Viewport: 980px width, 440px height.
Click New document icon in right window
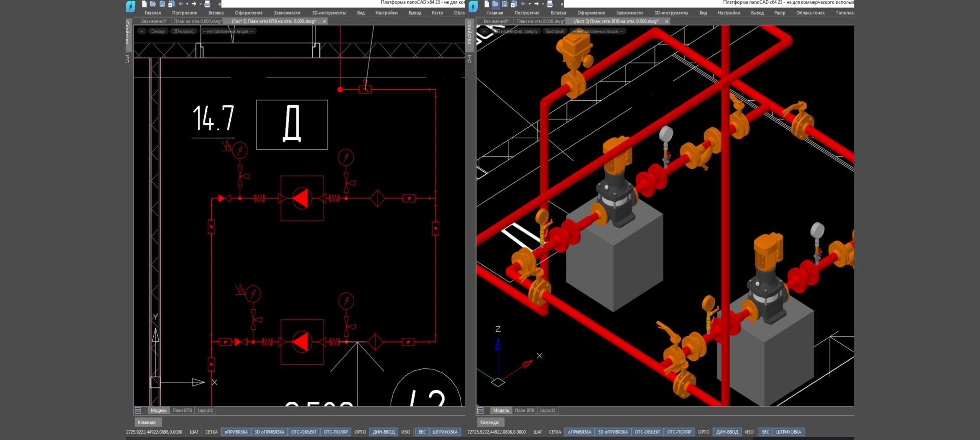point(487,4)
